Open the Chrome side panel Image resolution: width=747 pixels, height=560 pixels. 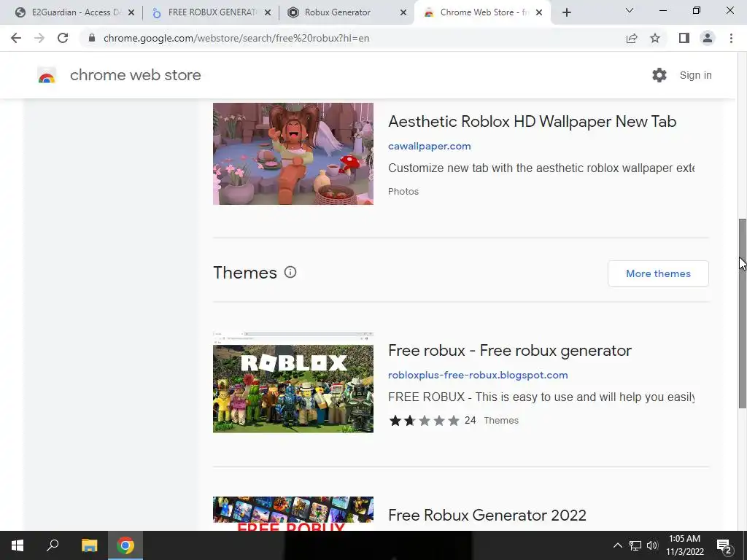(x=684, y=38)
